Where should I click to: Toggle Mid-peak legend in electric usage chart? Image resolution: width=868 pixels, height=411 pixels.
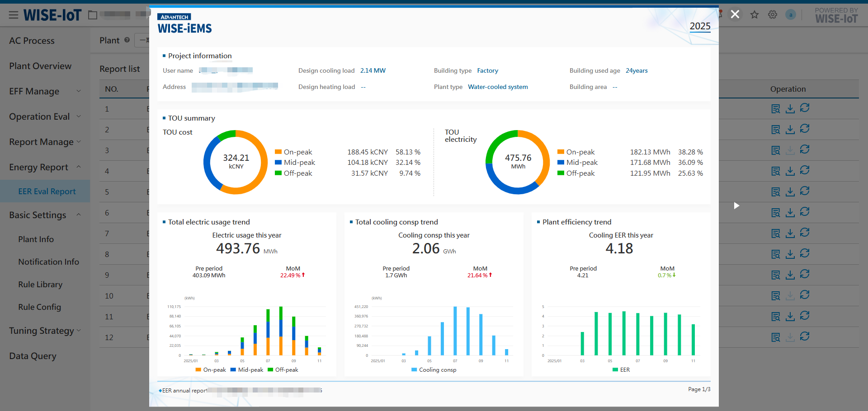pos(247,370)
